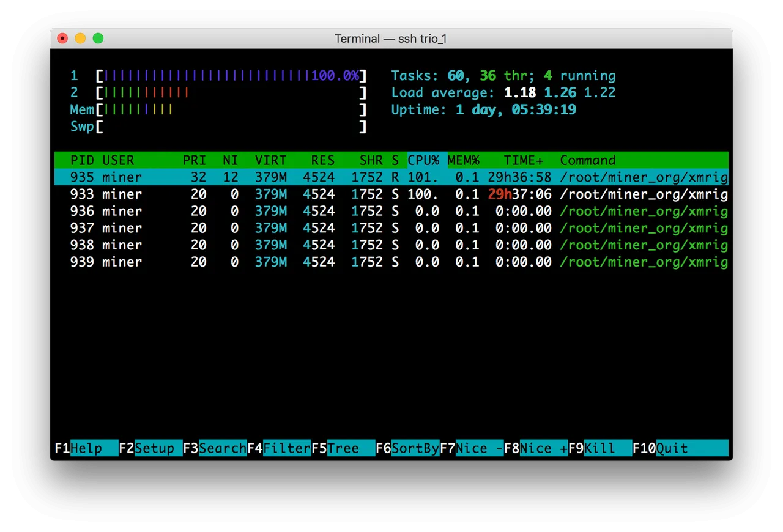Click the CPU 1 usage meter bar
The width and height of the screenshot is (783, 532).
click(x=231, y=76)
